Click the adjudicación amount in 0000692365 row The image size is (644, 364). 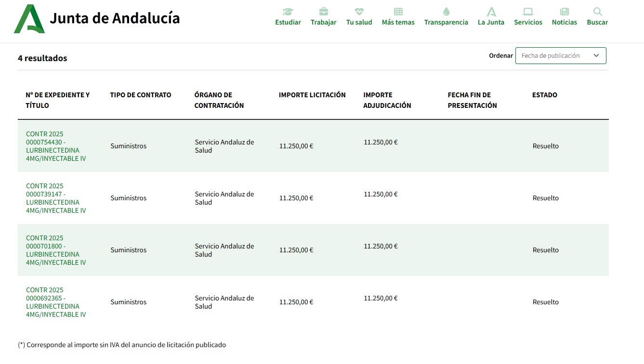click(381, 298)
